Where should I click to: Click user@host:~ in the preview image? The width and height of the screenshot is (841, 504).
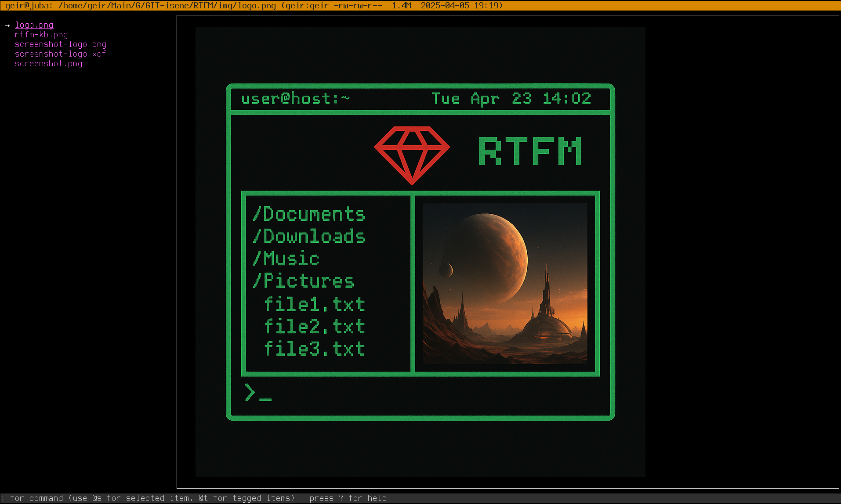tap(295, 98)
